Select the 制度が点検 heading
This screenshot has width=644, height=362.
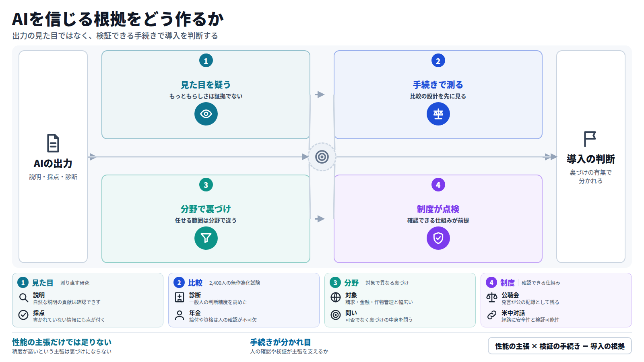click(438, 209)
